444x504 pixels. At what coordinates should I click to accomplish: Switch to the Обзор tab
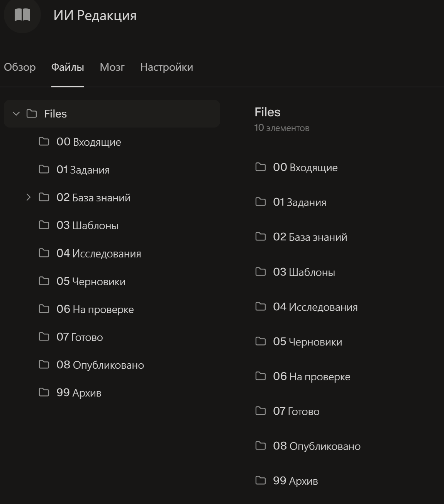[x=20, y=67]
